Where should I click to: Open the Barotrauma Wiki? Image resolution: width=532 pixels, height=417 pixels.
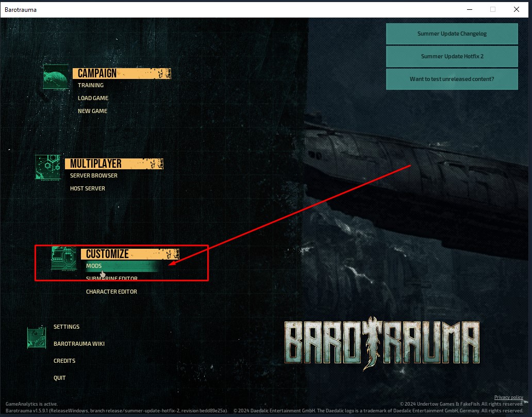click(79, 344)
